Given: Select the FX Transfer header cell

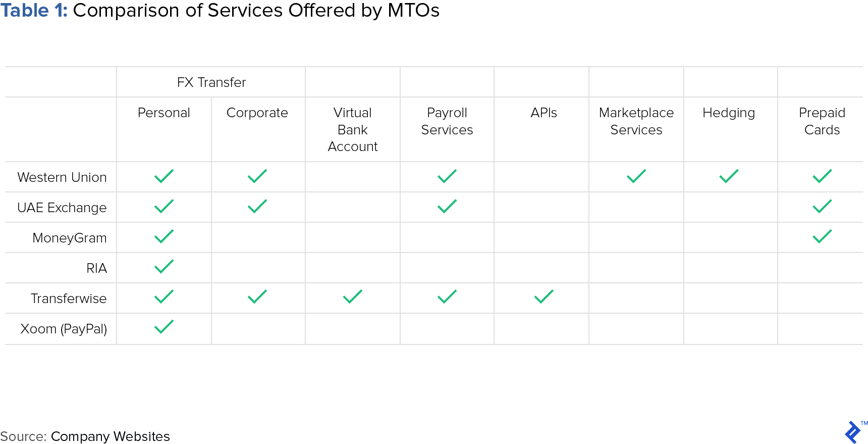Looking at the screenshot, I should 211,82.
